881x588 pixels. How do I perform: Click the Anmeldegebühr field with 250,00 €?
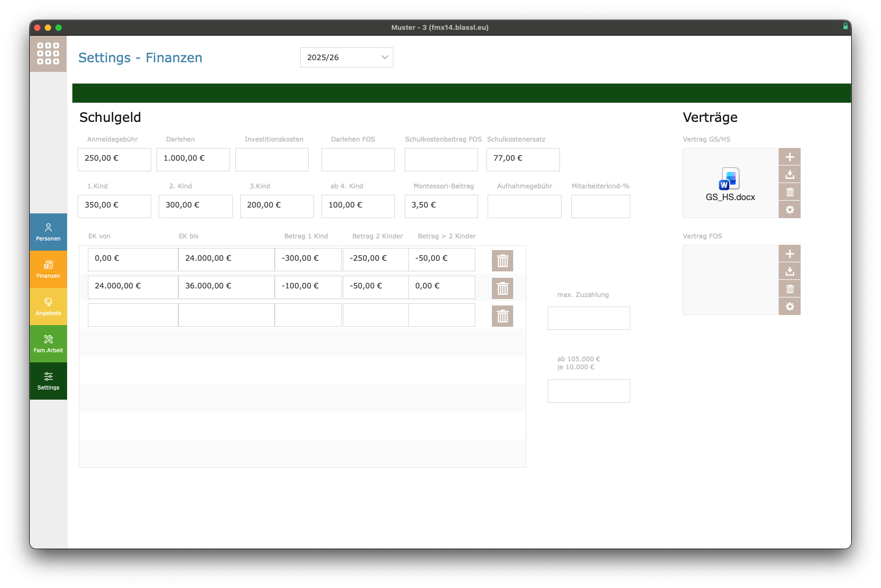[114, 159]
